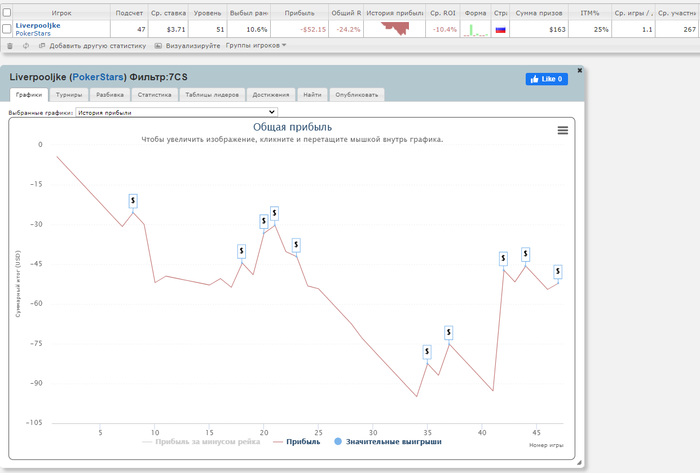Viewport: 700px width, 473px height.
Task: Toggle the Прибыль legend series
Action: click(x=297, y=442)
